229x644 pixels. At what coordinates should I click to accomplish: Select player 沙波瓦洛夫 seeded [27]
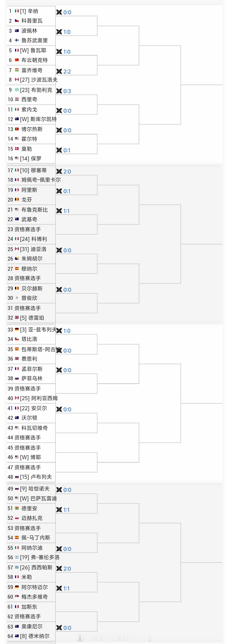pyautogui.click(x=39, y=80)
